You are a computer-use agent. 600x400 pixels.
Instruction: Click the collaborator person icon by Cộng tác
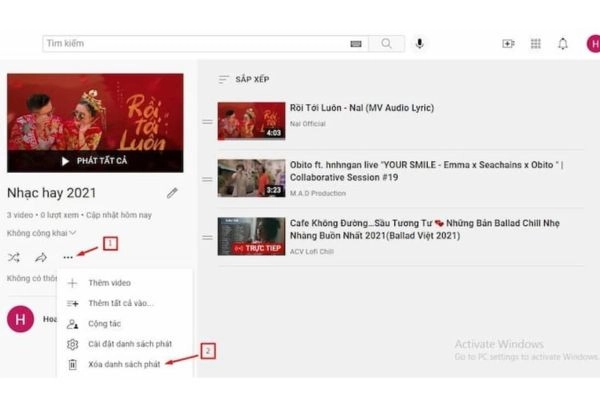pyautogui.click(x=72, y=324)
